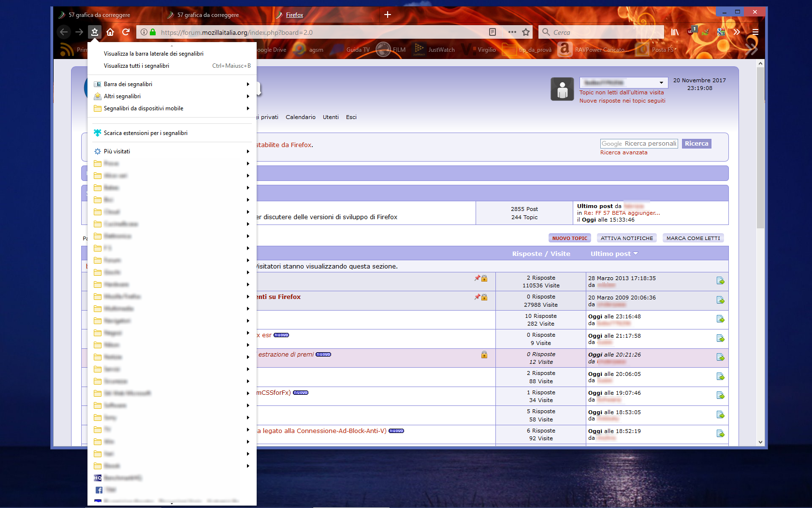Switch to first '57 grafica da correggere' tab
The height and width of the screenshot is (508, 812).
(x=107, y=15)
